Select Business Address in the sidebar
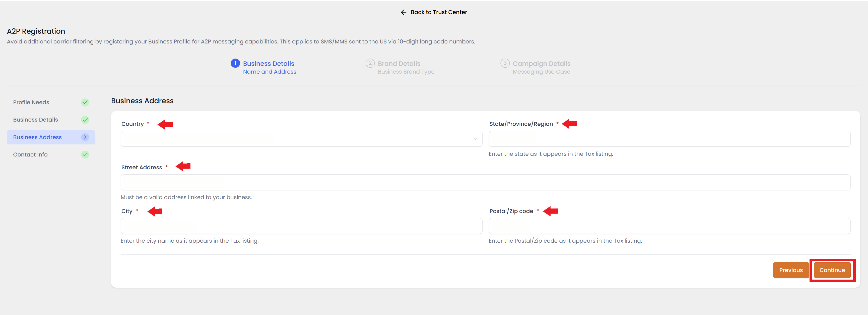Screen dimensions: 868x315 click(x=37, y=137)
